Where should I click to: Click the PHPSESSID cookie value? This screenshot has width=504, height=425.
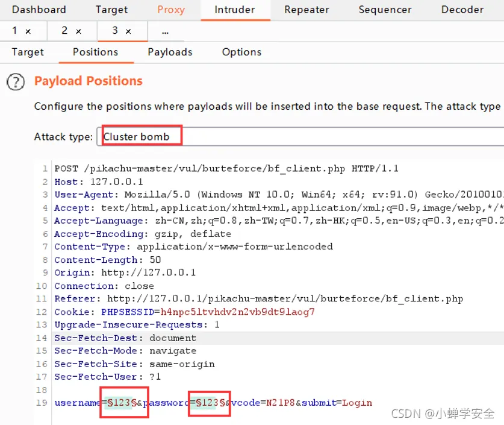coord(237,312)
